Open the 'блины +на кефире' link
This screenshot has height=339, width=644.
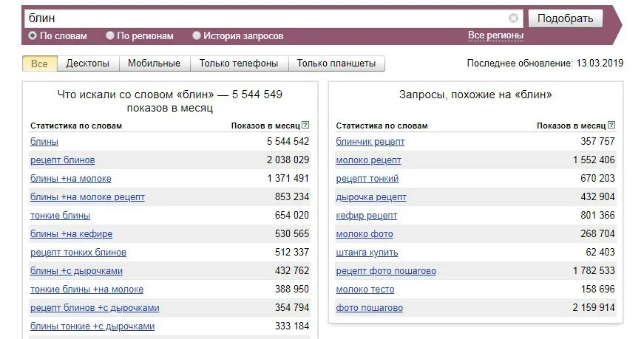(x=72, y=234)
